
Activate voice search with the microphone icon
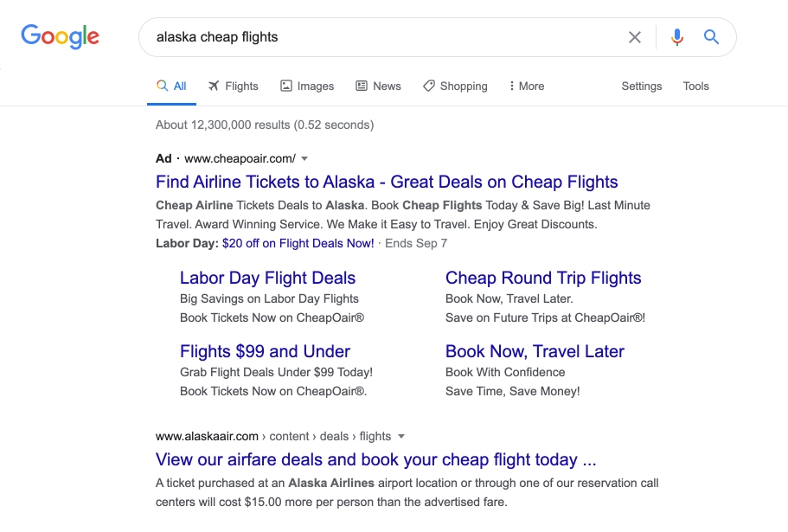coord(676,36)
